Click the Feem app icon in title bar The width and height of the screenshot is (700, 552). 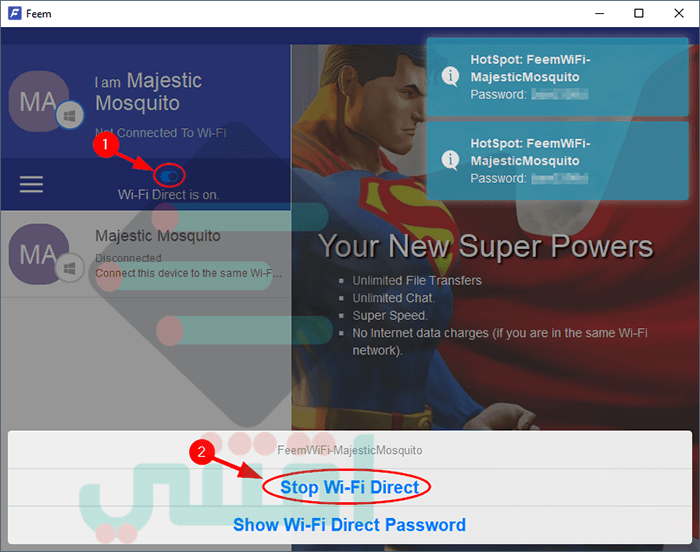pos(14,13)
